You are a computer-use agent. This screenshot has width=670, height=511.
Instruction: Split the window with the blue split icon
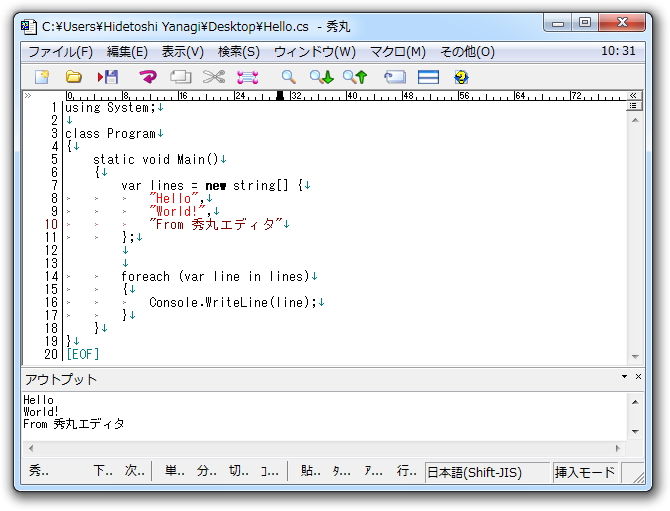click(428, 77)
